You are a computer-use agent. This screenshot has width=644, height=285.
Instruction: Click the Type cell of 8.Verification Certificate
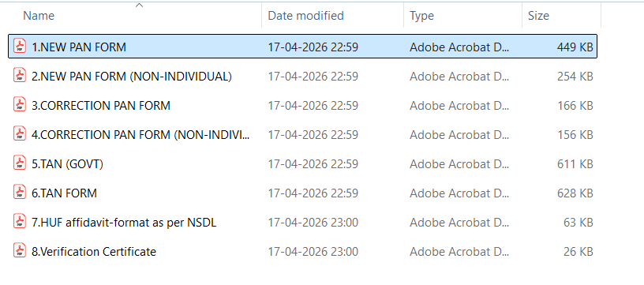[459, 251]
